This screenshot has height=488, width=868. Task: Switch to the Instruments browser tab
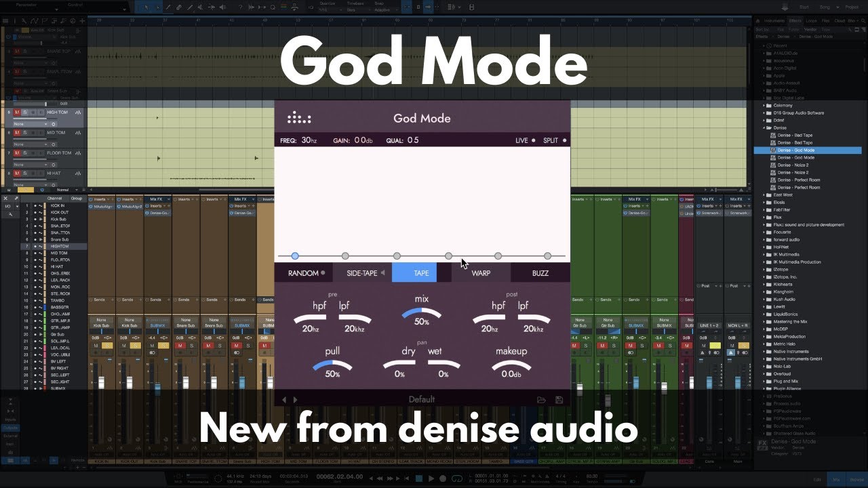774,21
